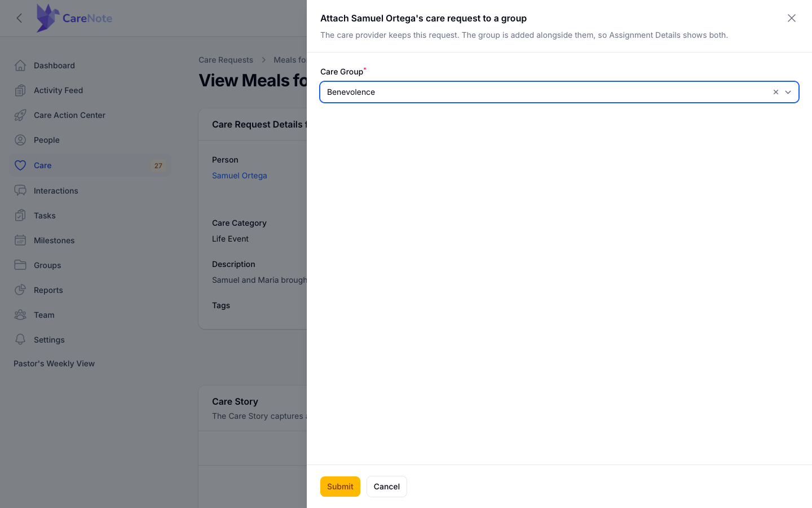The width and height of the screenshot is (812, 508).
Task: Click the Settings bell icon
Action: pos(20,340)
